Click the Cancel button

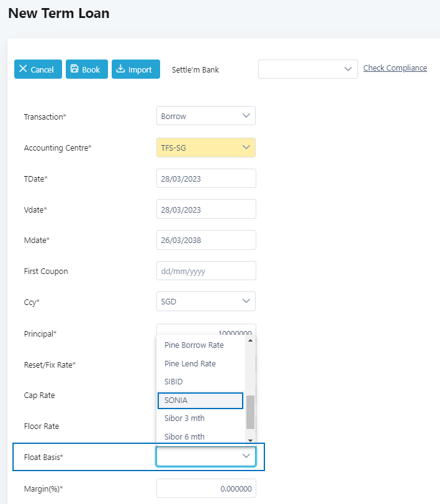point(38,69)
